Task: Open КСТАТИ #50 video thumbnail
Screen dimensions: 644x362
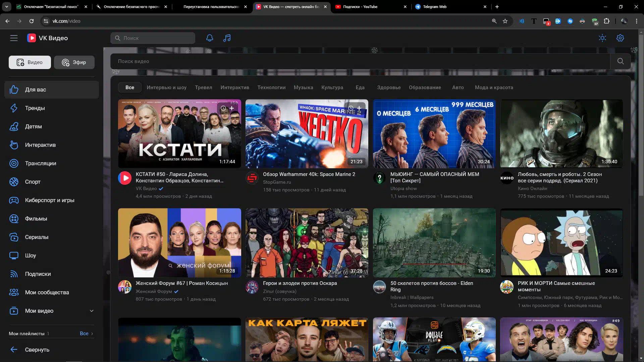Action: [179, 134]
